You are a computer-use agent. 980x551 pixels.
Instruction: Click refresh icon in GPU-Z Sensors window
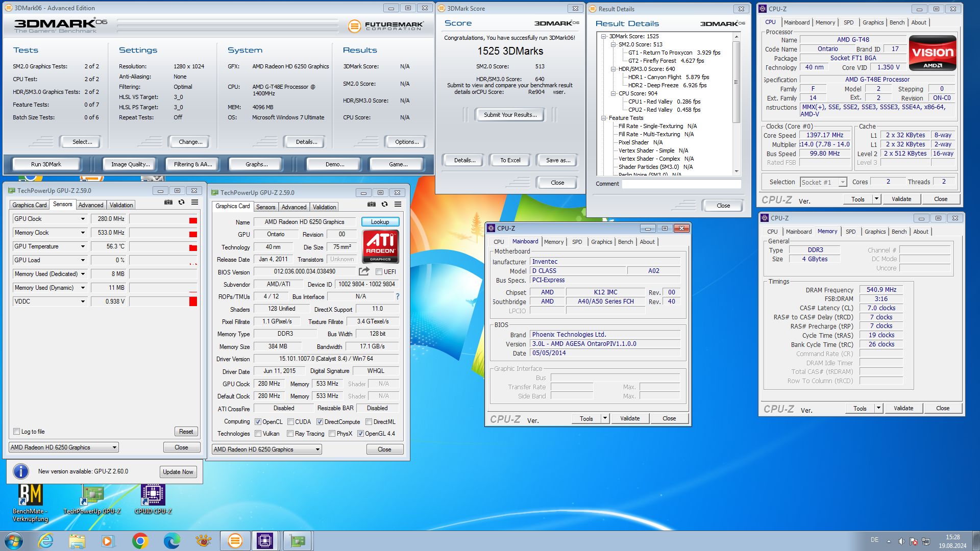click(181, 203)
